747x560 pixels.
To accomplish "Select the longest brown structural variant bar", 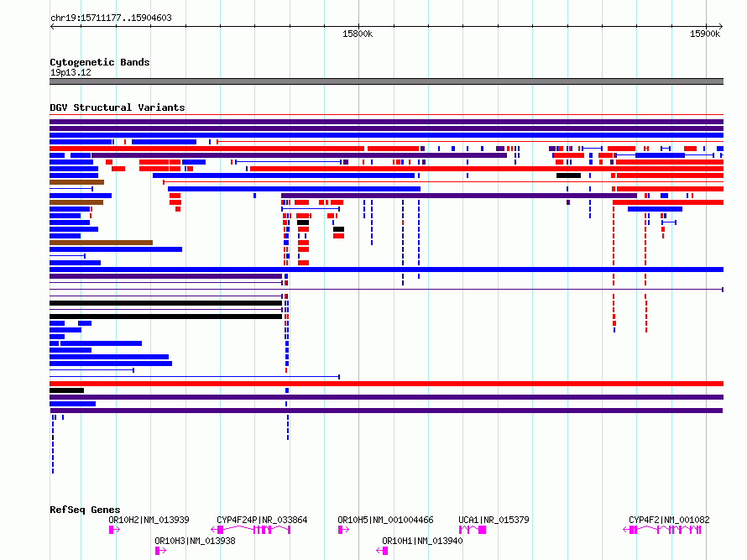I will tap(101, 243).
